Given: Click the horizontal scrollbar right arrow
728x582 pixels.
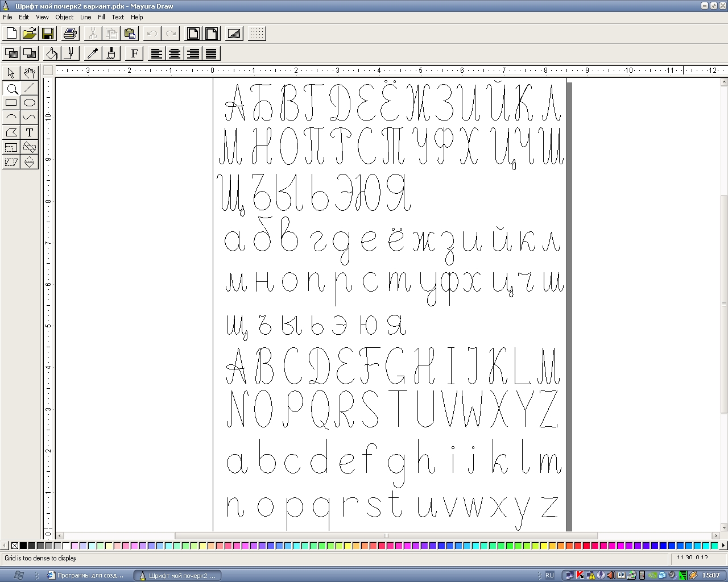Looking at the screenshot, I should (716, 535).
